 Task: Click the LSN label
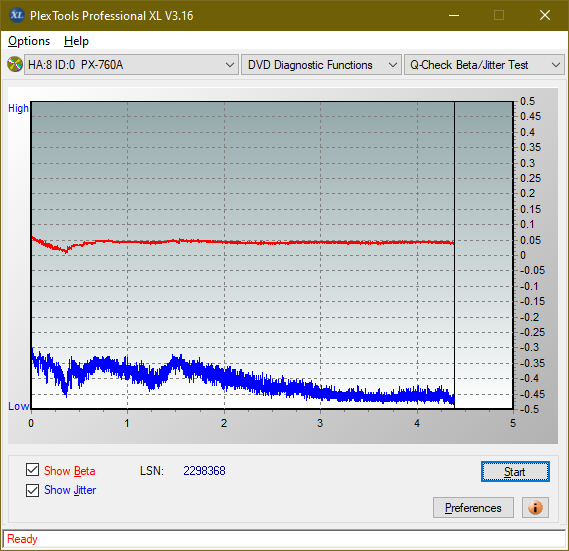click(x=152, y=471)
